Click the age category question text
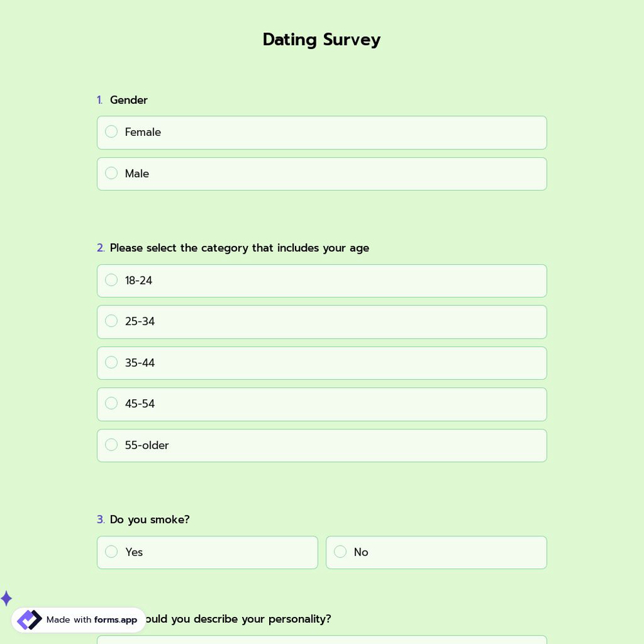 pyautogui.click(x=240, y=247)
